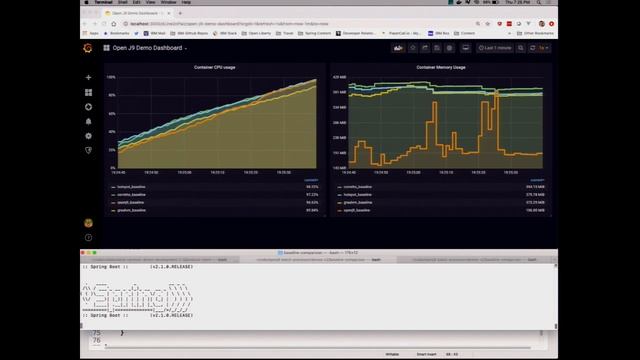Open the 'Open J9 Demo Dashboard' title dropdown

(x=146, y=48)
